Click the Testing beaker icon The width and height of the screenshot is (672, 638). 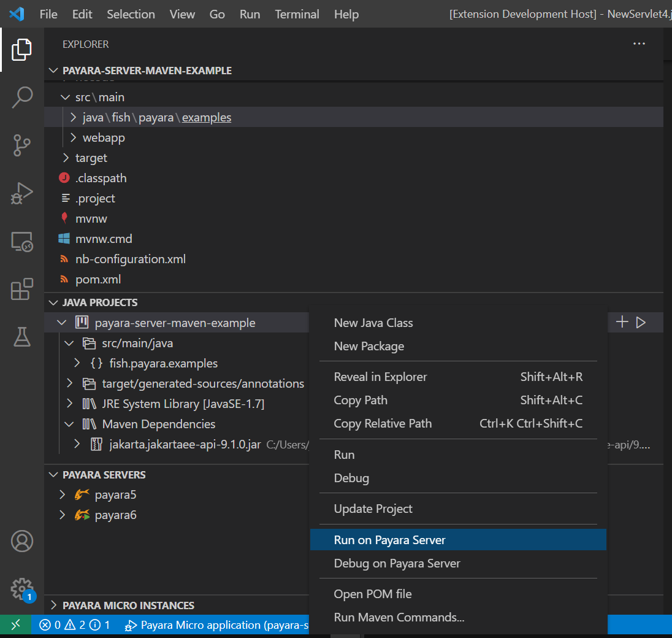point(22,337)
